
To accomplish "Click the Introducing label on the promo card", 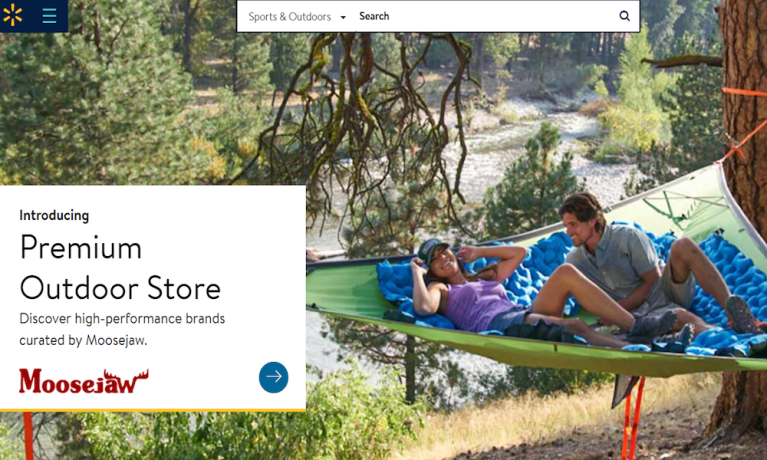I will point(54,215).
